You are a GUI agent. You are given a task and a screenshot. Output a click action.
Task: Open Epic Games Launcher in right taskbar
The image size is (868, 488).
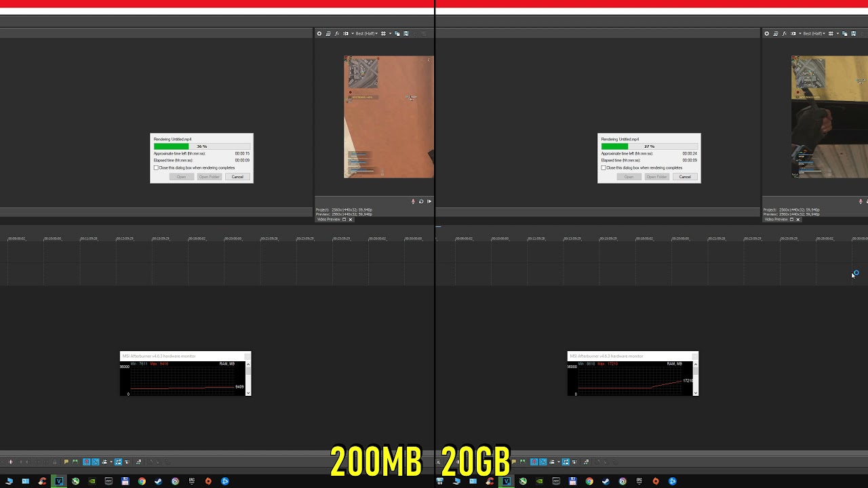pos(639,481)
